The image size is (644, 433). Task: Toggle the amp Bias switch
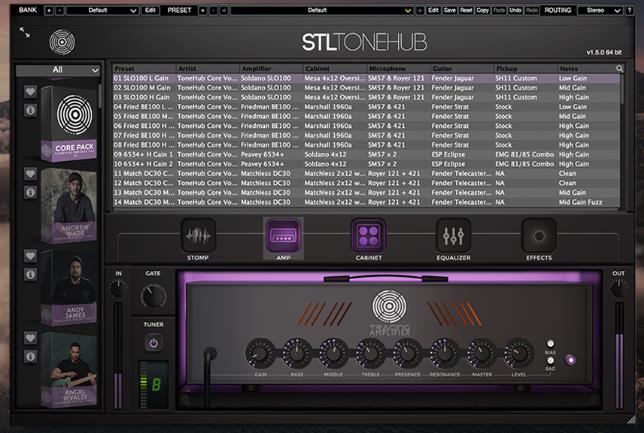pyautogui.click(x=550, y=345)
